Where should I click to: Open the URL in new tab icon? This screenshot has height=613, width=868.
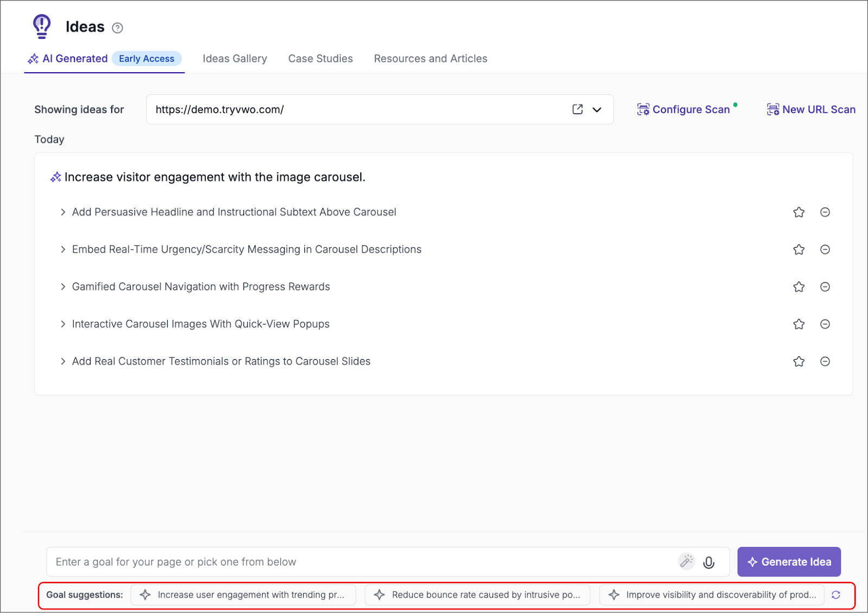click(578, 109)
